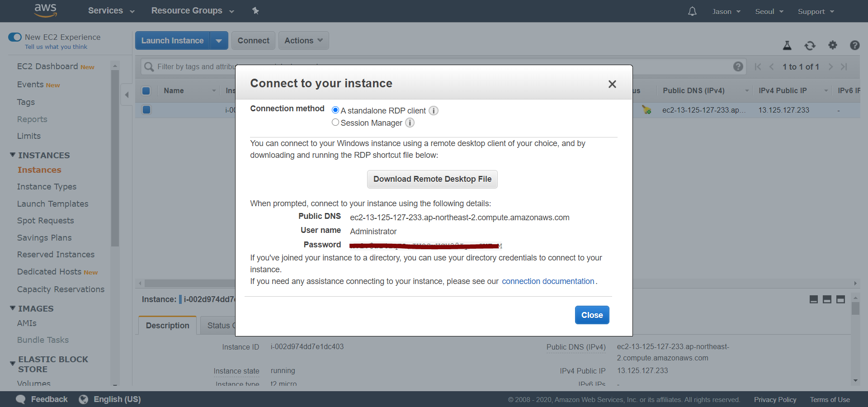Go to previous page of results

click(772, 67)
